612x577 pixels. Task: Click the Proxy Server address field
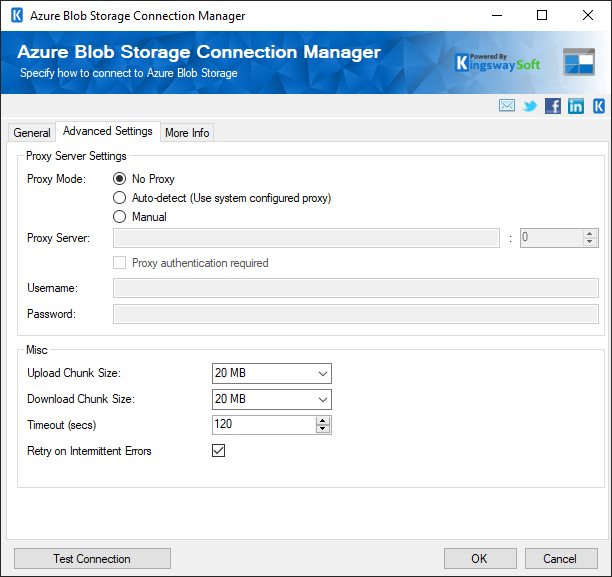(x=306, y=238)
